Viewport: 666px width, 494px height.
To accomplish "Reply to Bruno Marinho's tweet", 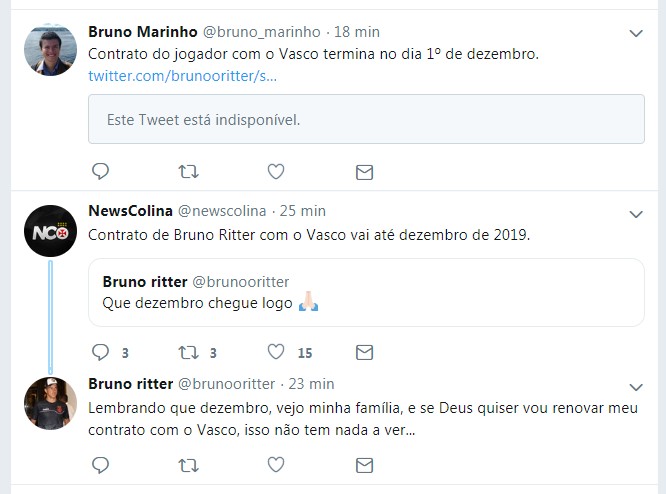I will (x=100, y=172).
